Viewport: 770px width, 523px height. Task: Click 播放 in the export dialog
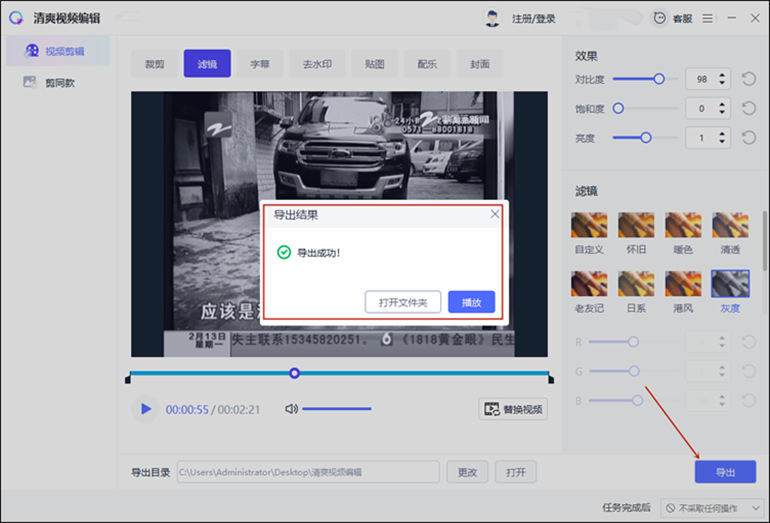(471, 302)
